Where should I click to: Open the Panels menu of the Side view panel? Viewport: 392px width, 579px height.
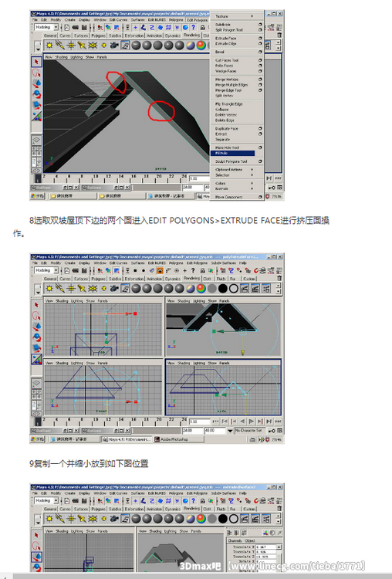click(x=224, y=363)
